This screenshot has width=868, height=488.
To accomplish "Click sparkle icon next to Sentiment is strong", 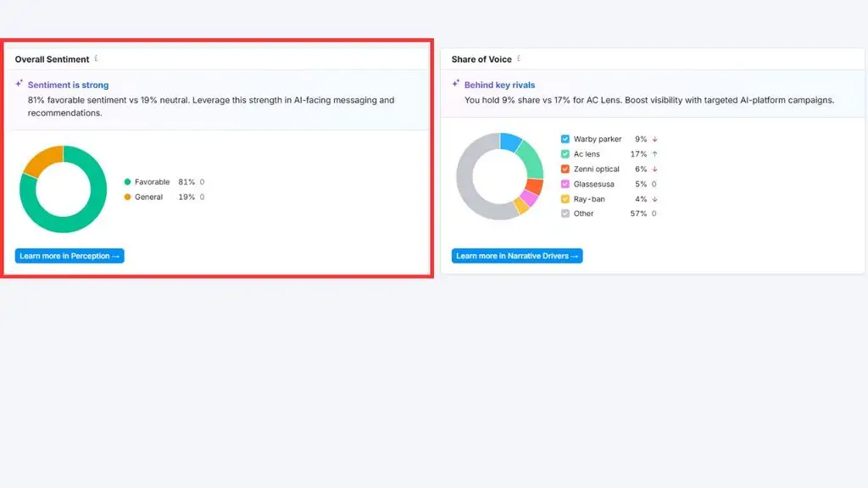I will [x=19, y=84].
